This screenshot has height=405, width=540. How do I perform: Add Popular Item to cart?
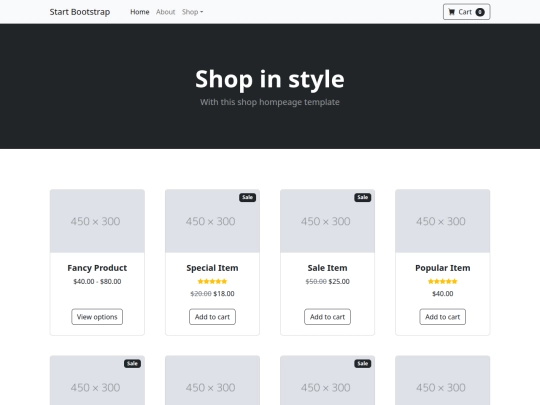point(443,316)
